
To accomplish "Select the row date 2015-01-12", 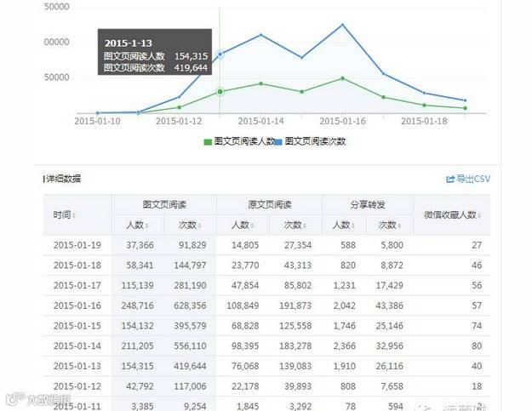I will tap(77, 386).
